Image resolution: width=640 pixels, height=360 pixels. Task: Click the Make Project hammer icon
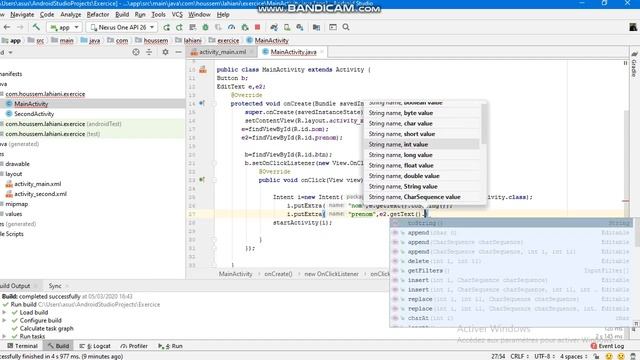pos(36,27)
